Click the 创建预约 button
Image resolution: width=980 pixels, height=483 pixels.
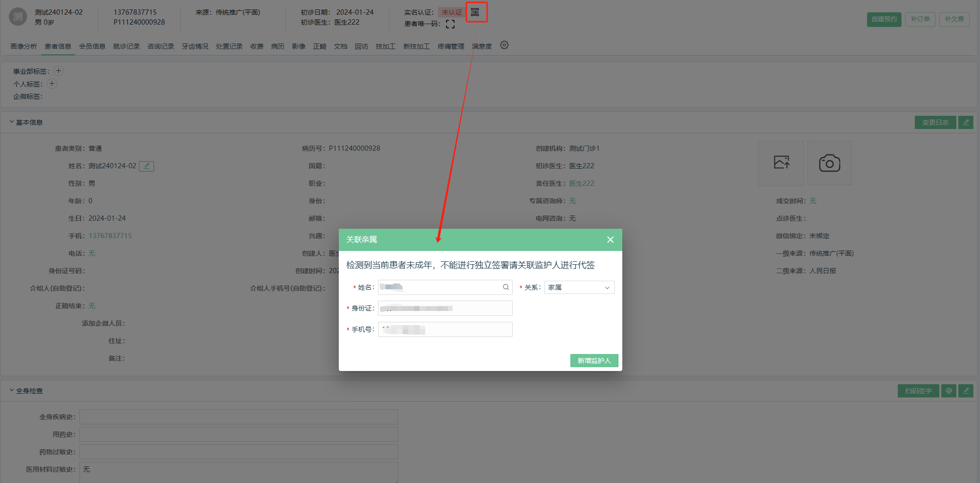(x=884, y=19)
